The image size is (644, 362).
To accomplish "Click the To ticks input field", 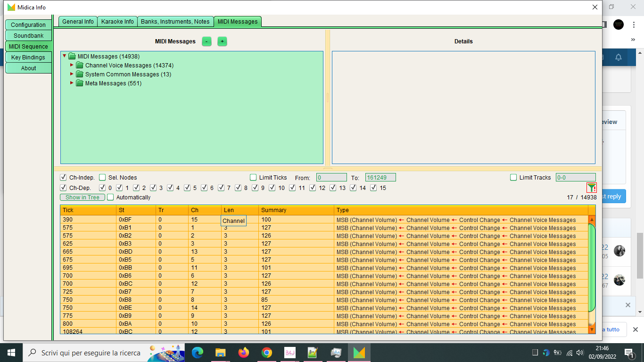I will [380, 178].
